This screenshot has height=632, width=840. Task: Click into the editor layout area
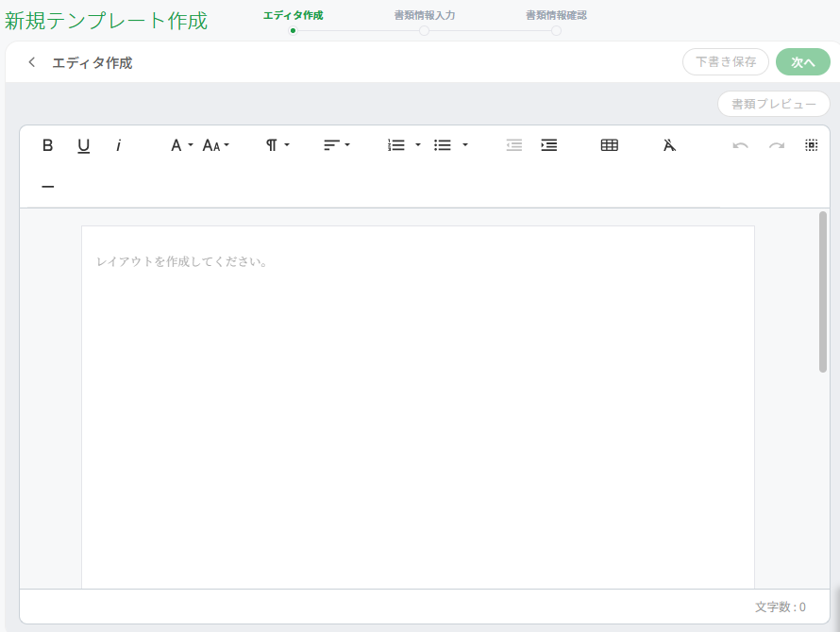point(418,407)
